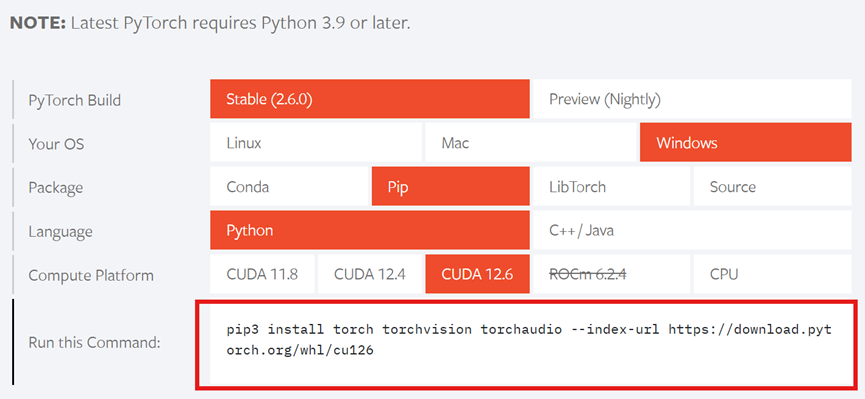
Task: Choose Windows as your OS
Action: (746, 142)
